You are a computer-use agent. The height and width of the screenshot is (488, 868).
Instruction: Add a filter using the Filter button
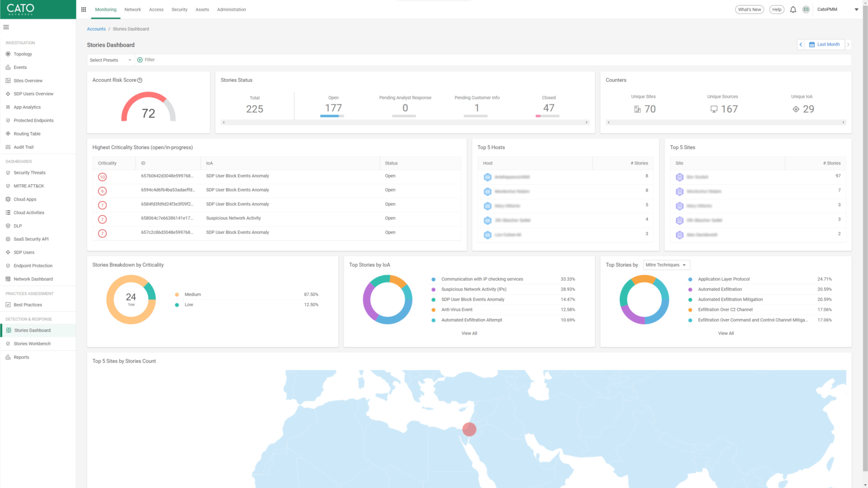(146, 59)
